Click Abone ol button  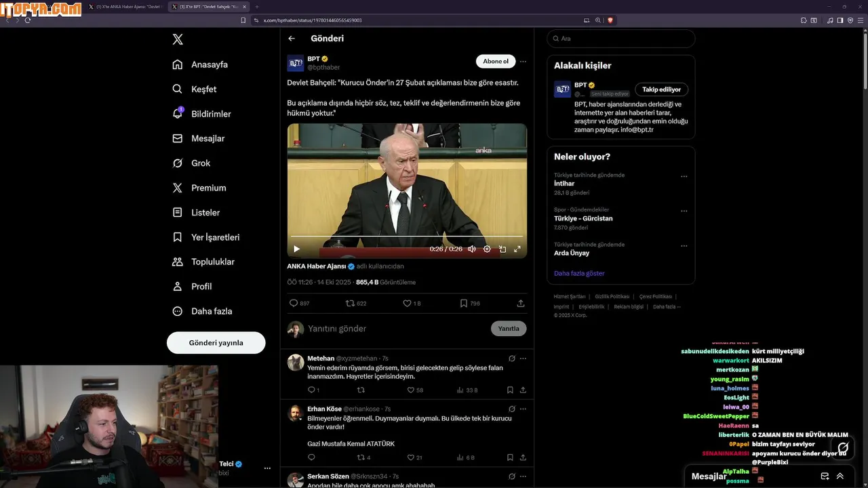coord(496,61)
